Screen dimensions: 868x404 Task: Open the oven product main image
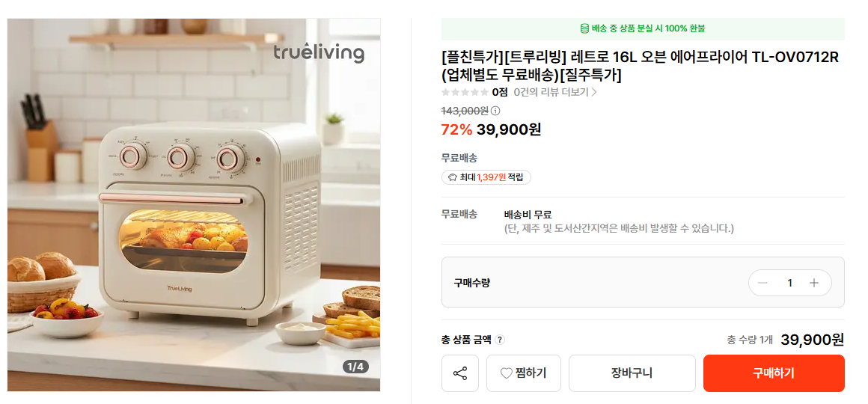pyautogui.click(x=194, y=205)
